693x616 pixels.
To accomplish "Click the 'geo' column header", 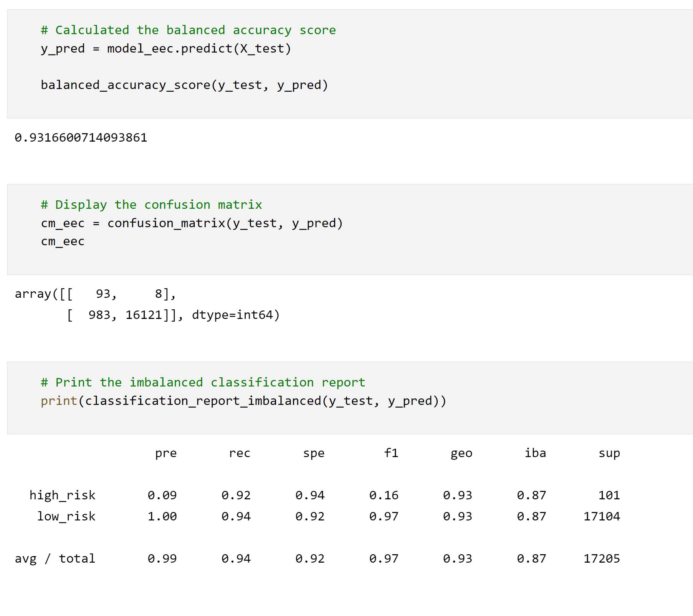I will [461, 453].
